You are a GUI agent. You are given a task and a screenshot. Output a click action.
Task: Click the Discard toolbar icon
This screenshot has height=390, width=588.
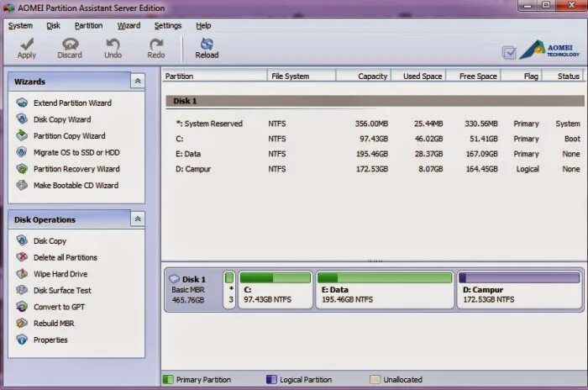click(x=70, y=44)
